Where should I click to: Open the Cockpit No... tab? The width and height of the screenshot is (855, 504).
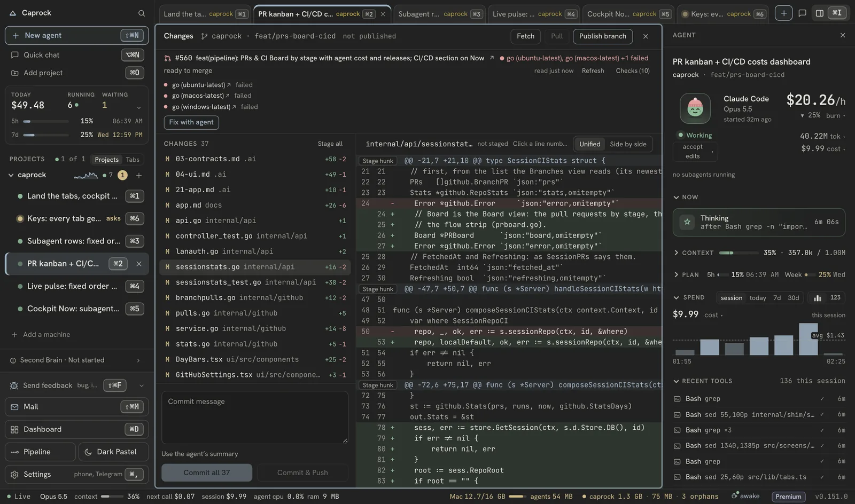[628, 14]
